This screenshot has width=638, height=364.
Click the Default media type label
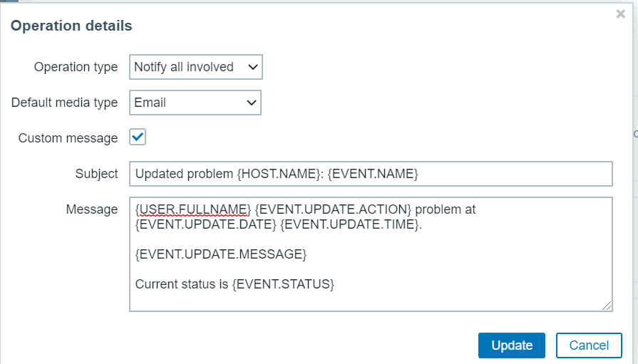pos(64,103)
